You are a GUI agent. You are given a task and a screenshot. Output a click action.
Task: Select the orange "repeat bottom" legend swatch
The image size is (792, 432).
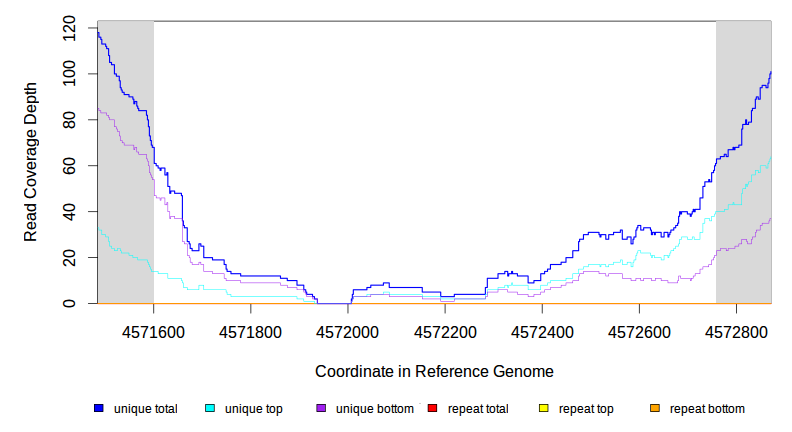click(x=655, y=409)
